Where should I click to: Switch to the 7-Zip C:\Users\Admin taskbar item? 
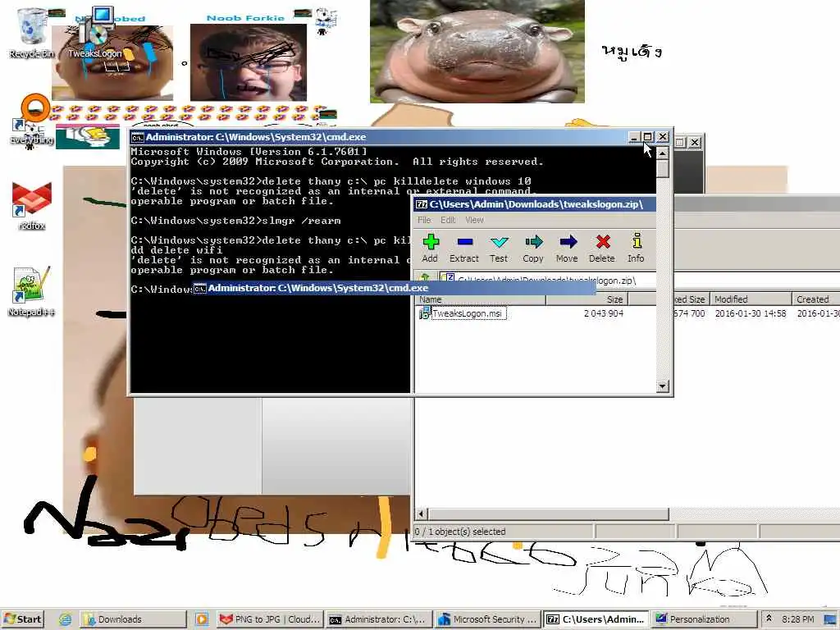click(596, 619)
